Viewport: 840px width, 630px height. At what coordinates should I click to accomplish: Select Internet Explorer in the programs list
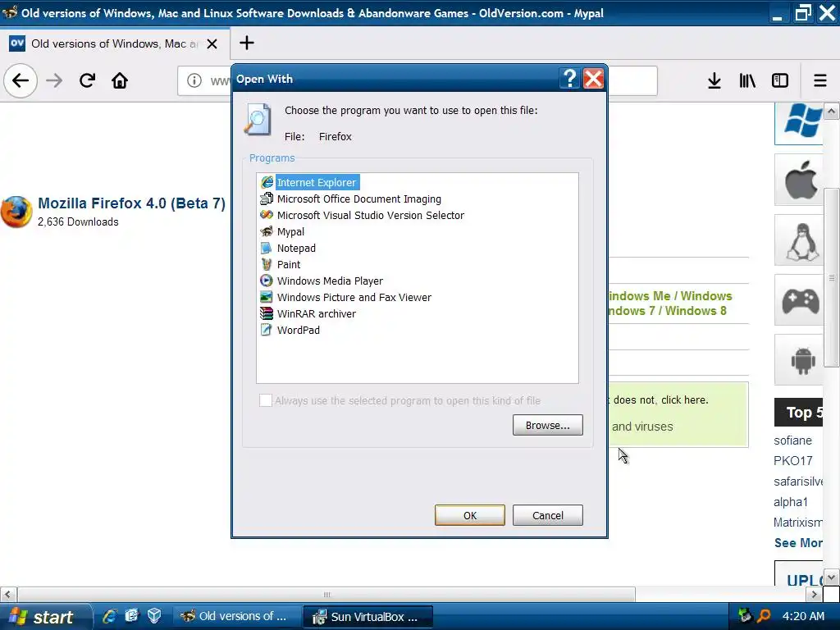[x=317, y=183]
